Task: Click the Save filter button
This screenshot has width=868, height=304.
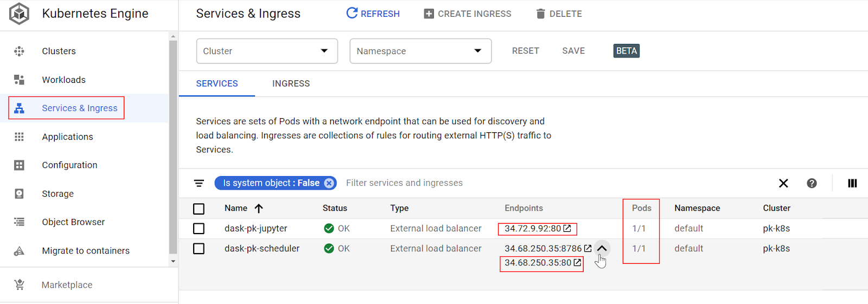Action: click(573, 50)
